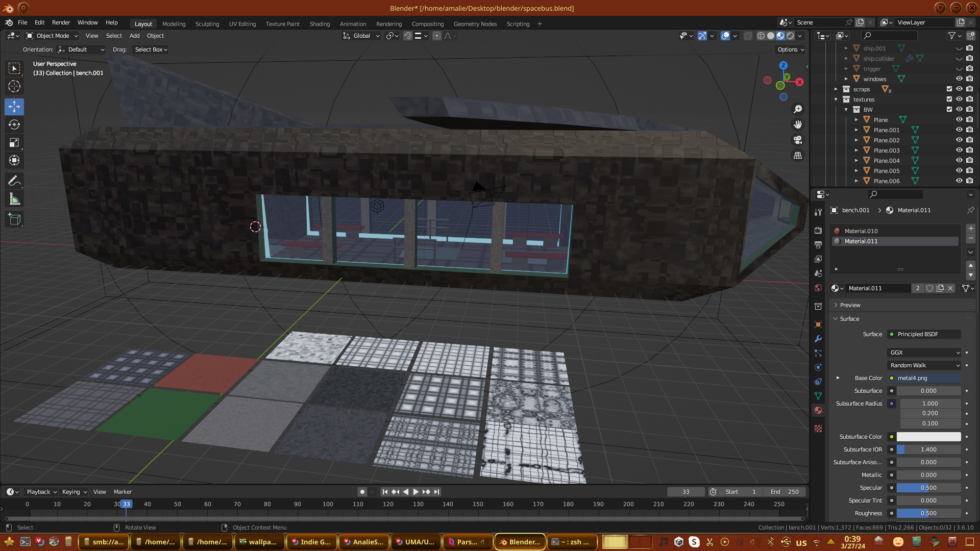
Task: Activate the Annotate pencil tool
Action: pos(14,181)
